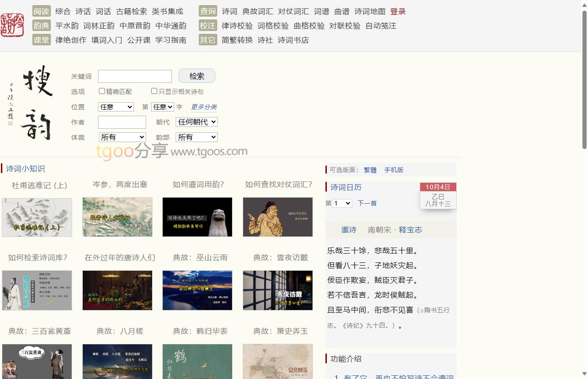
Task: Open the 杜甫逃难记 (上) video thumbnail
Action: coord(37,217)
